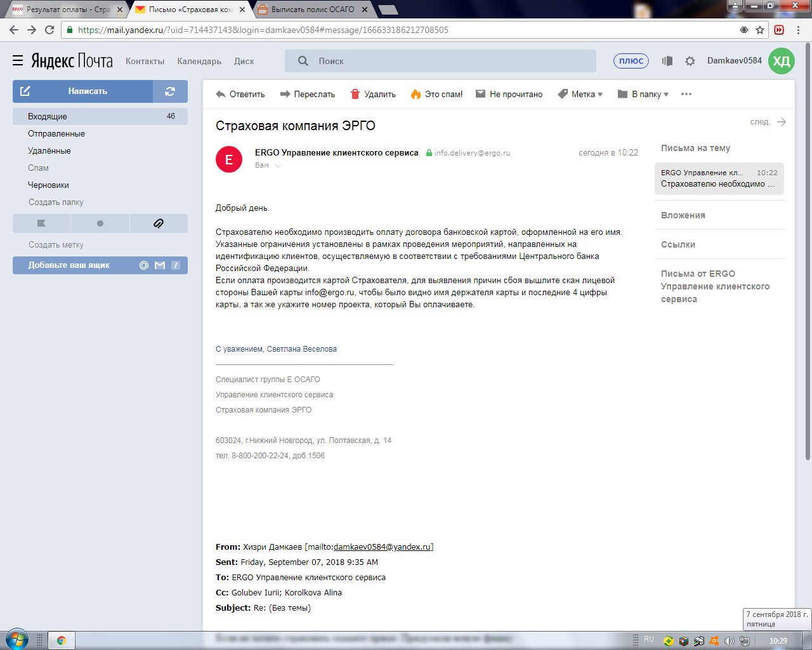This screenshot has height=650, width=812.
Task: Click Создать метку link
Action: tap(56, 245)
